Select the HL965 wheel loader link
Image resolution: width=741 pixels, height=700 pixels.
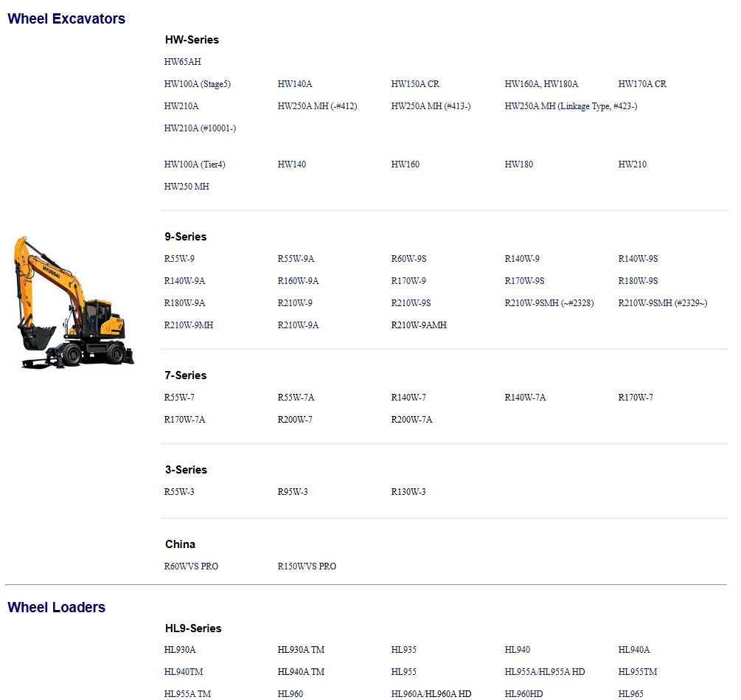coord(630,693)
